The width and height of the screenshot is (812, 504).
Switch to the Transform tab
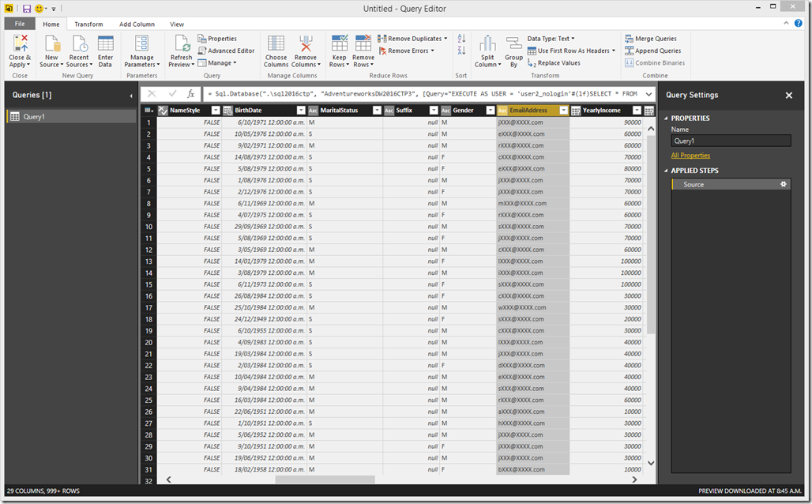pos(88,24)
